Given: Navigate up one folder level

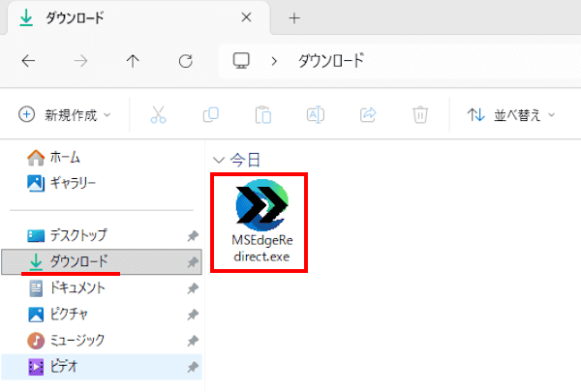Looking at the screenshot, I should pyautogui.click(x=134, y=61).
